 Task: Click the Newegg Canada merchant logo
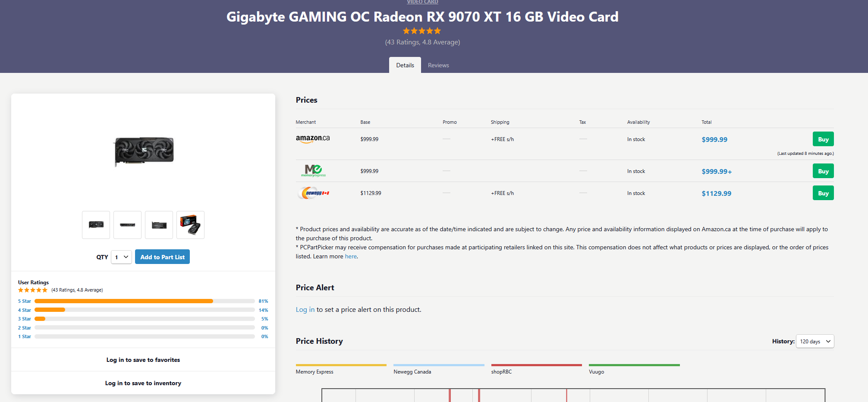coord(314,193)
